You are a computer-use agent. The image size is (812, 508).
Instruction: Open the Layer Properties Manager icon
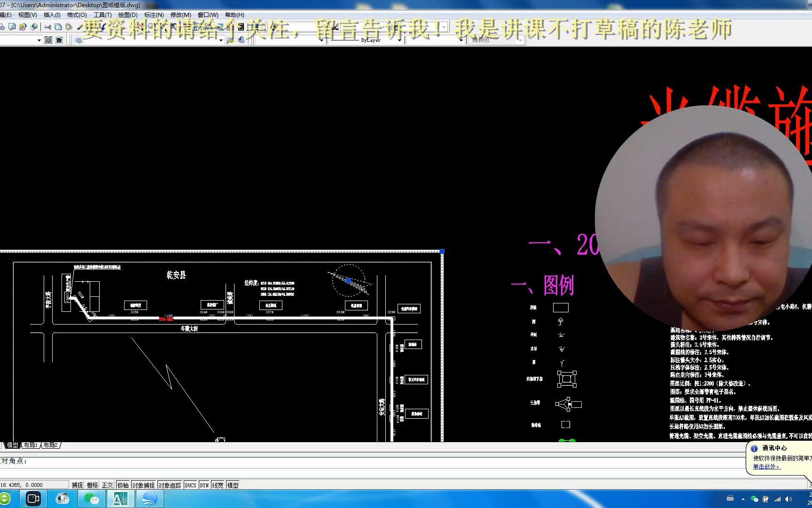click(x=78, y=40)
